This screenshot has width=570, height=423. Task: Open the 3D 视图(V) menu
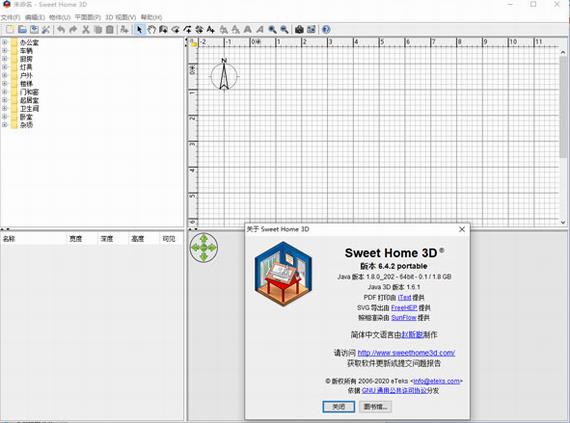(121, 17)
